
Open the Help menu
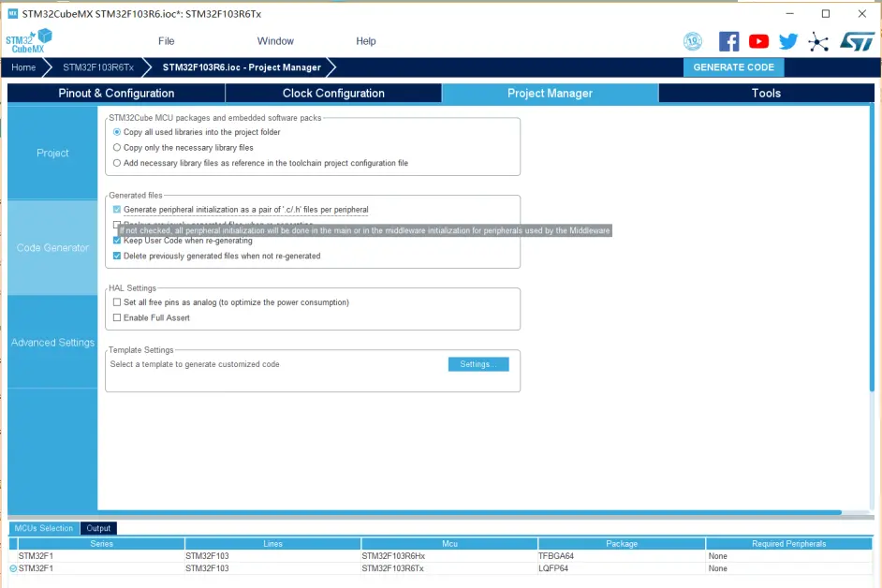[365, 41]
